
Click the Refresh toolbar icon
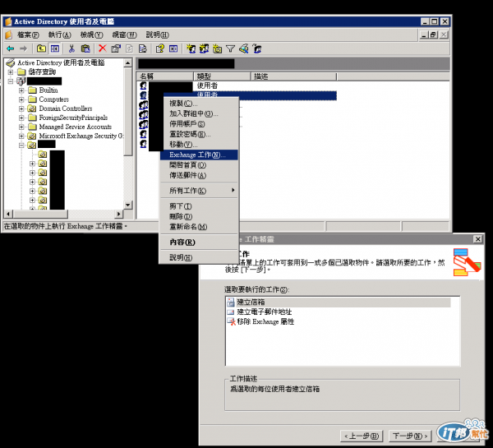click(129, 48)
